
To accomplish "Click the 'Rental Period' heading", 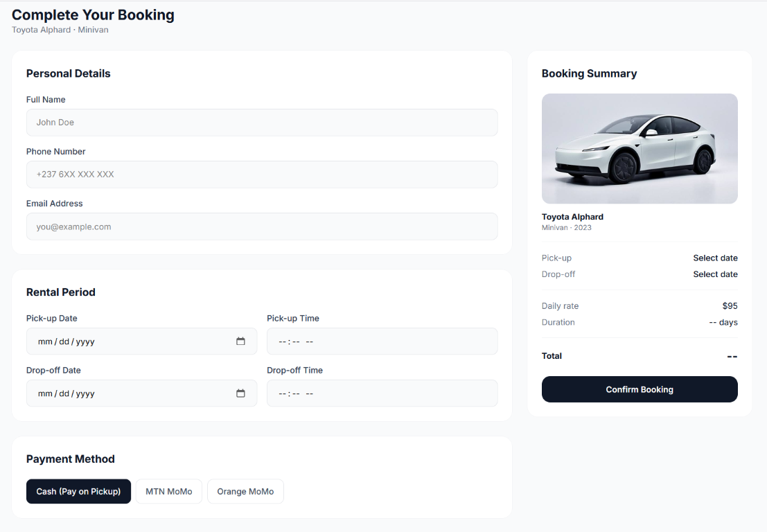I will 61,292.
